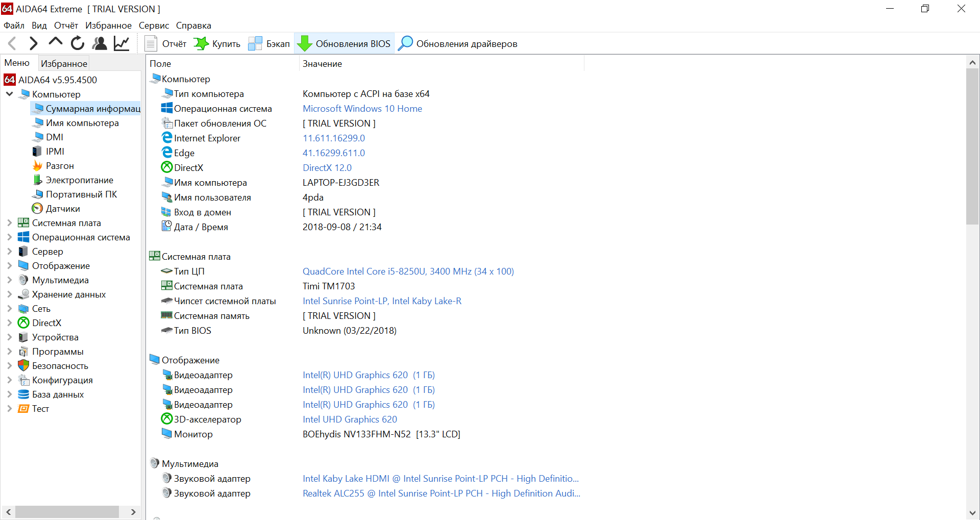Click the Монитор row icon
The width and height of the screenshot is (980, 520).
coord(167,434)
